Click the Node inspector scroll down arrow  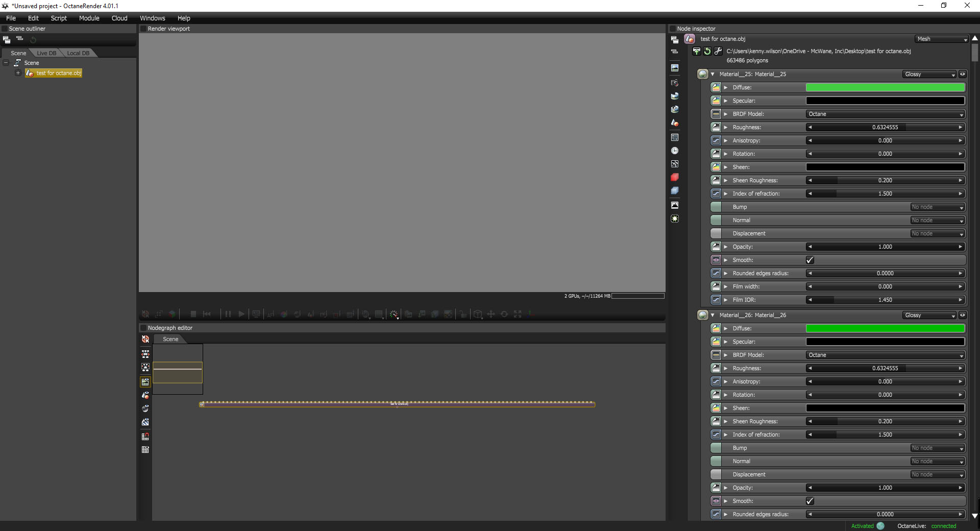coord(975,516)
